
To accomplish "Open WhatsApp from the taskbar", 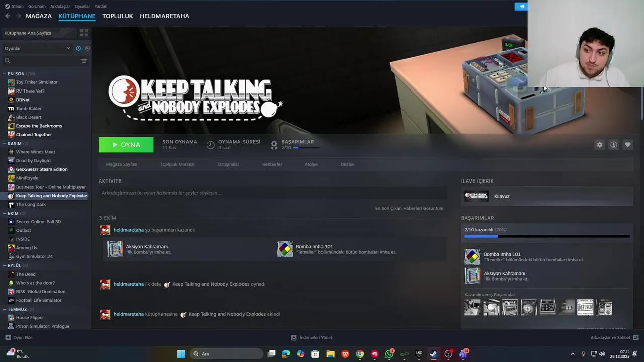I will 389,354.
